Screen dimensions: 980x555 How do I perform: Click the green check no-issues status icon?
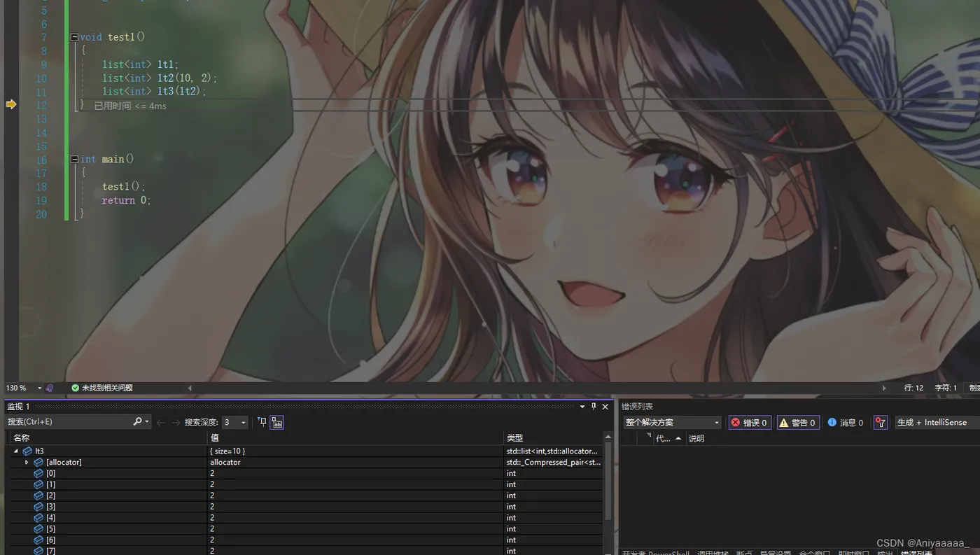pyautogui.click(x=76, y=388)
